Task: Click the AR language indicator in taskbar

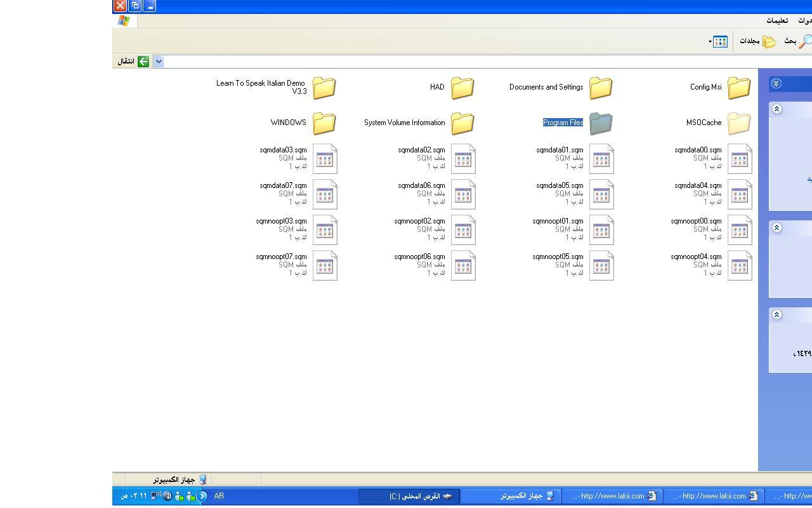Action: pyautogui.click(x=219, y=496)
